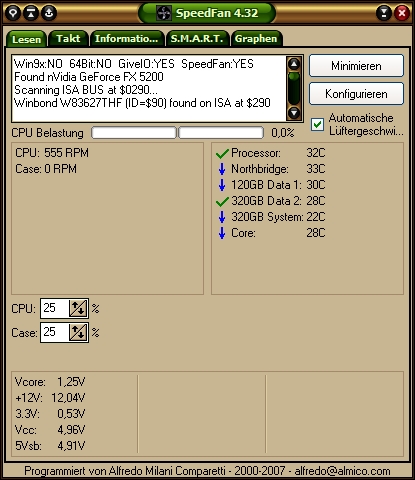Click the 'CPU: 555 RPM' reading

click(52, 153)
